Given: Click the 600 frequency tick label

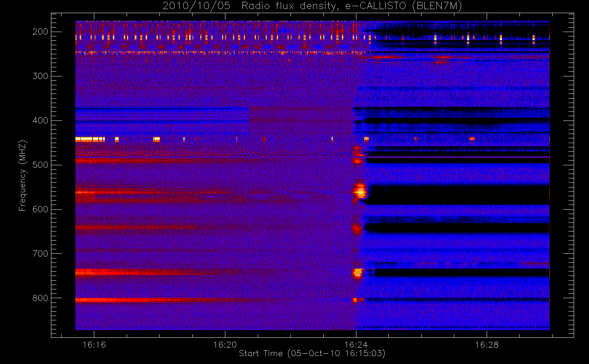Looking at the screenshot, I should pyautogui.click(x=40, y=209).
